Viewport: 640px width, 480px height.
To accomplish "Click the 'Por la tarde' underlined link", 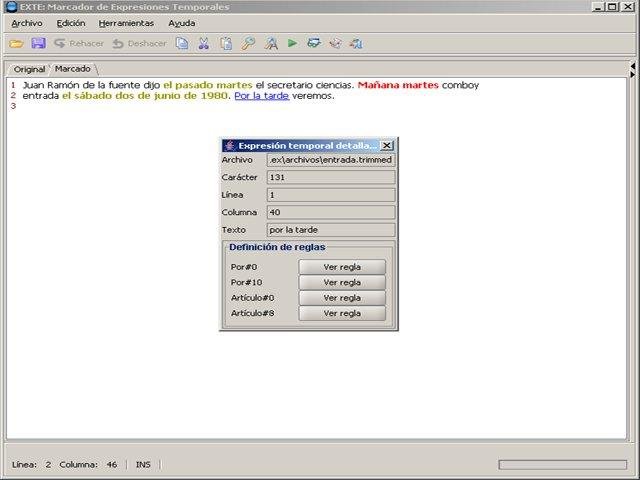I will tap(261, 97).
